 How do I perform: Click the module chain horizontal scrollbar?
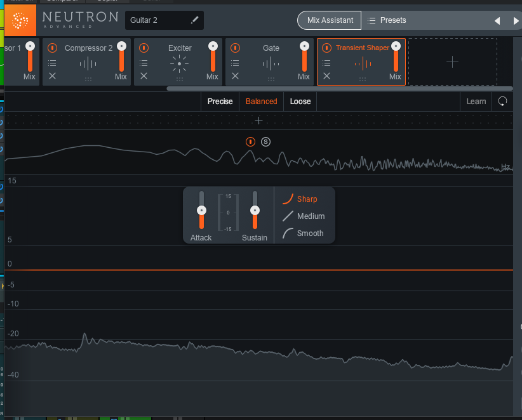(340, 88)
